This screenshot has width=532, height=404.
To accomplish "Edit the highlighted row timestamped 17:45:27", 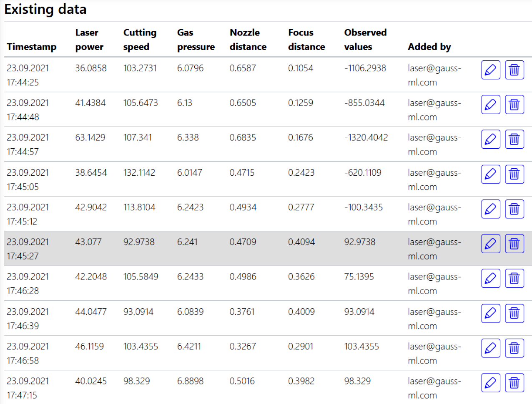I will coord(491,244).
